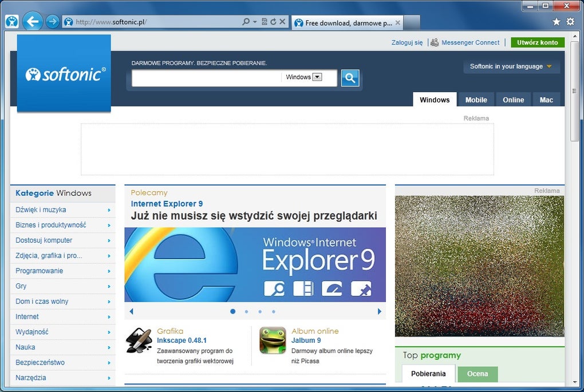Select the Ocena tab in Top programy
Image resolution: width=584 pixels, height=392 pixels.
click(x=478, y=373)
